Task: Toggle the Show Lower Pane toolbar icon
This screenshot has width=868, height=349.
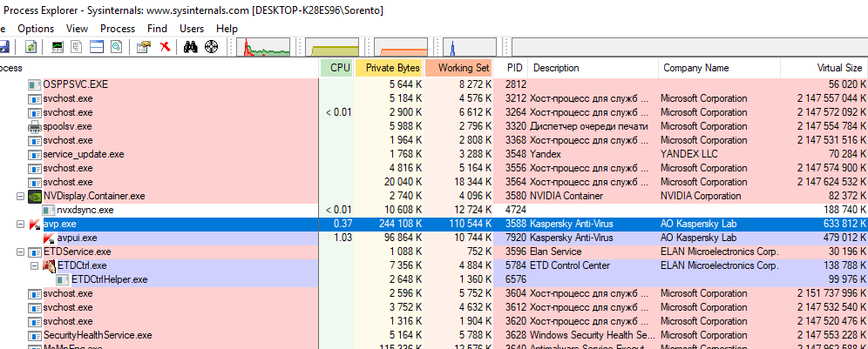Action: 98,47
